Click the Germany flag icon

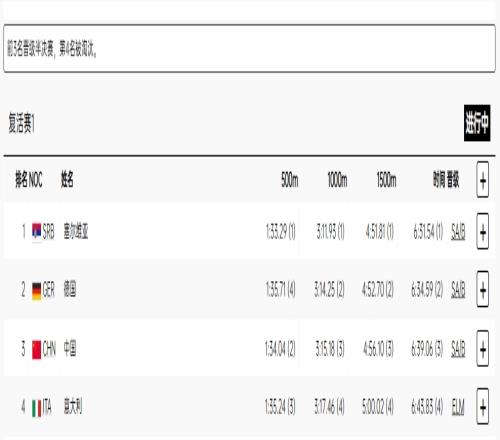pyautogui.click(x=37, y=291)
